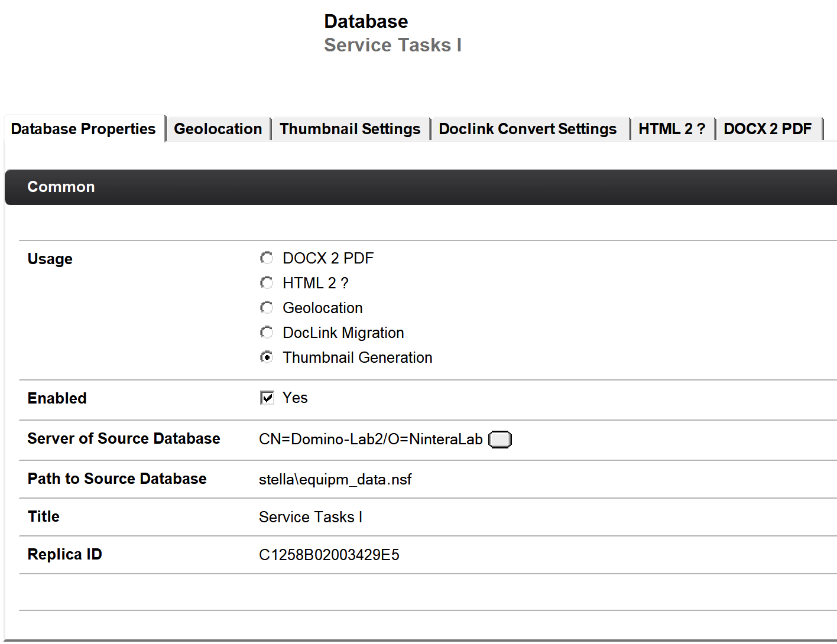Pick the DocLink Migration usage radio button
The image size is (837, 644).
267,333
